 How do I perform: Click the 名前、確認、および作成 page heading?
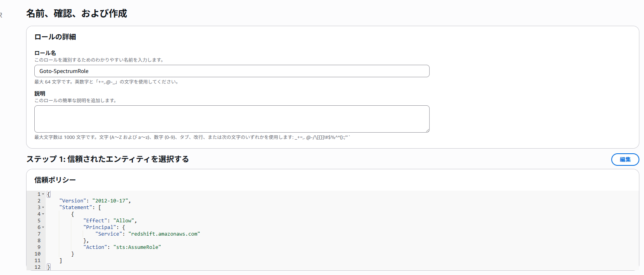coord(76,14)
